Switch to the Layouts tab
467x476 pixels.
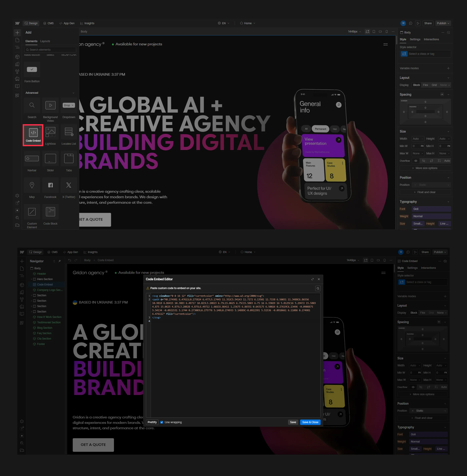45,41
